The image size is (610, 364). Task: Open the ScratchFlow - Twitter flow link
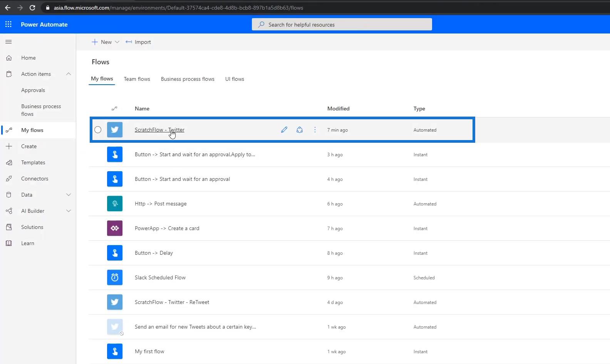(x=159, y=130)
